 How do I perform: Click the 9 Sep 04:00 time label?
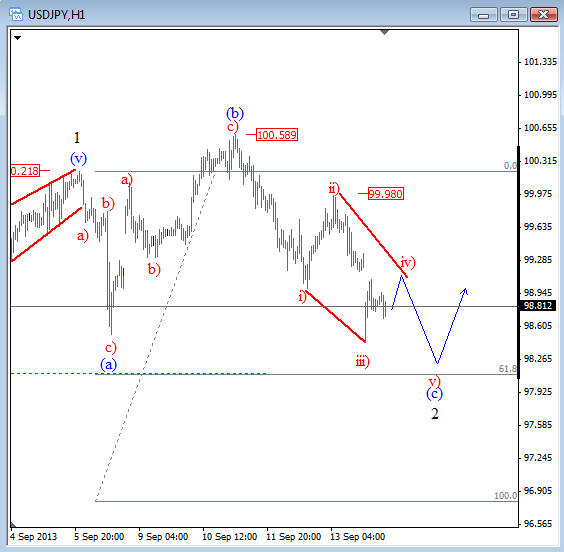click(x=163, y=537)
